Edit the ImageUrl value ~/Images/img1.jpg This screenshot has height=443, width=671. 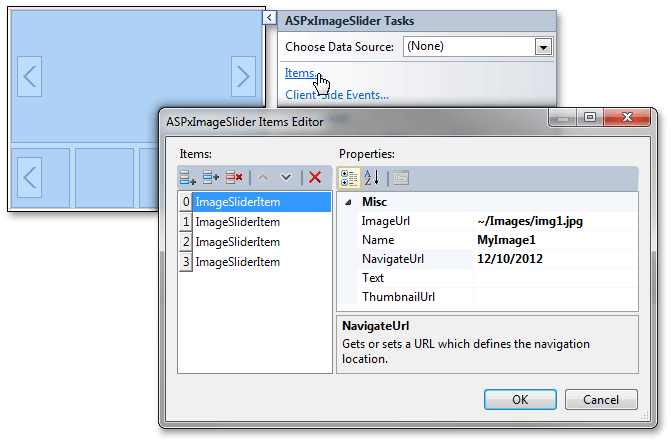click(x=555, y=221)
